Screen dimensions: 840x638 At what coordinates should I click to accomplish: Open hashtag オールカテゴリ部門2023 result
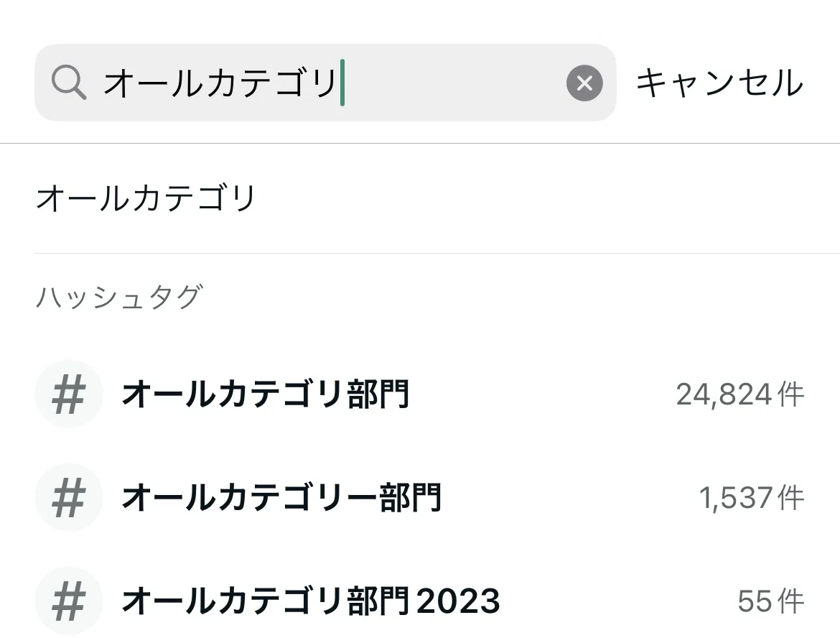[311, 601]
